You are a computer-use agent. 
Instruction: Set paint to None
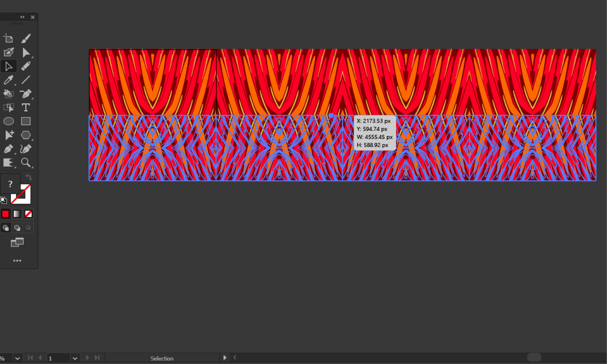pyautogui.click(x=28, y=214)
